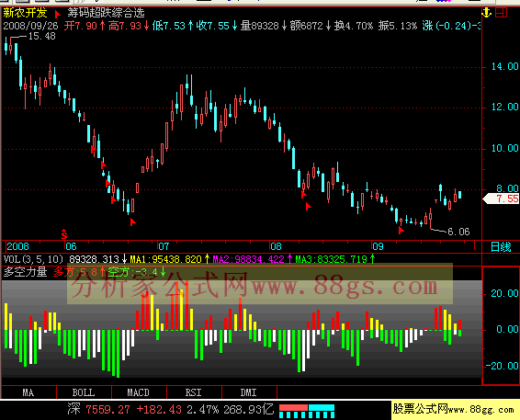Image resolution: width=520 pixels, height=420 pixels.
Task: Click the close price 收7.55
Action: 213,26
